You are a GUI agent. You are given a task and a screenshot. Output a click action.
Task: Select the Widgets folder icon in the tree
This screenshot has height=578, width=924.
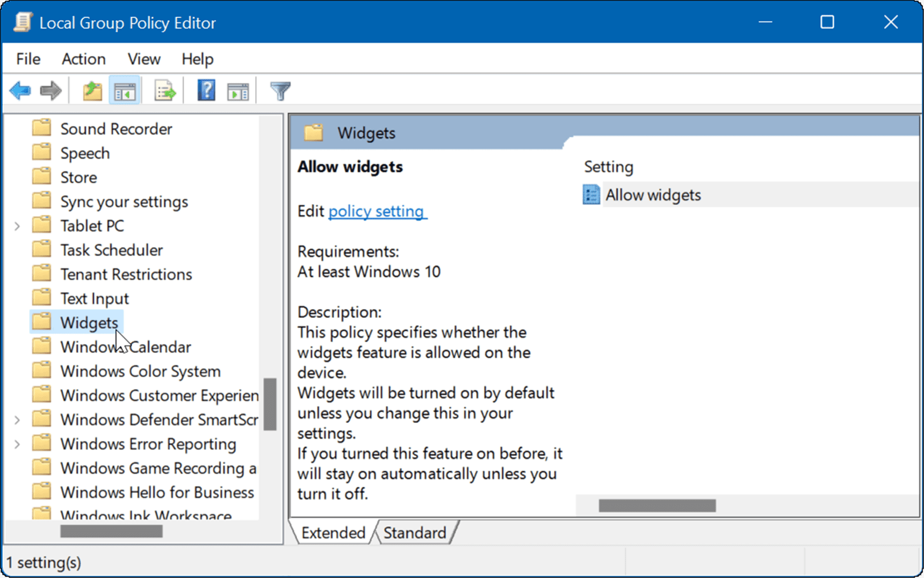(x=42, y=321)
